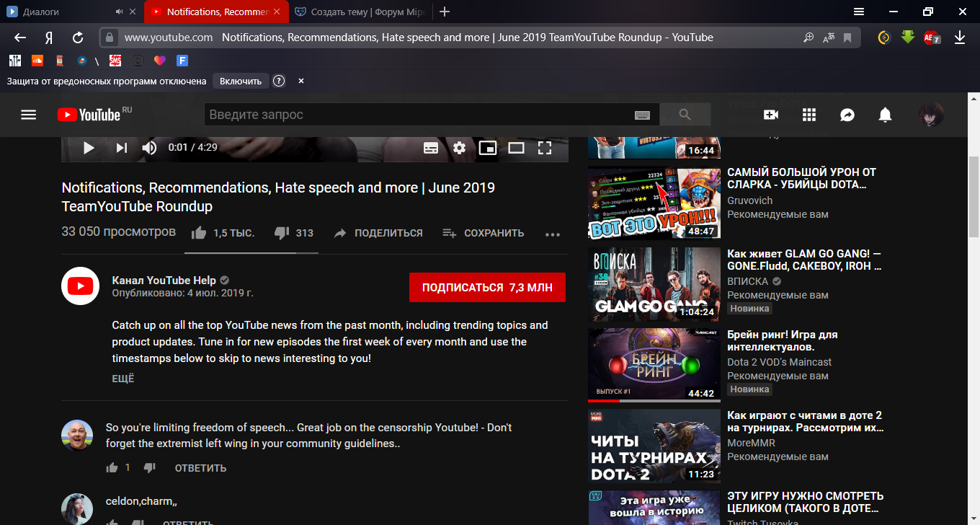980x525 pixels.
Task: Close the Диалоги tab
Action: (x=132, y=12)
